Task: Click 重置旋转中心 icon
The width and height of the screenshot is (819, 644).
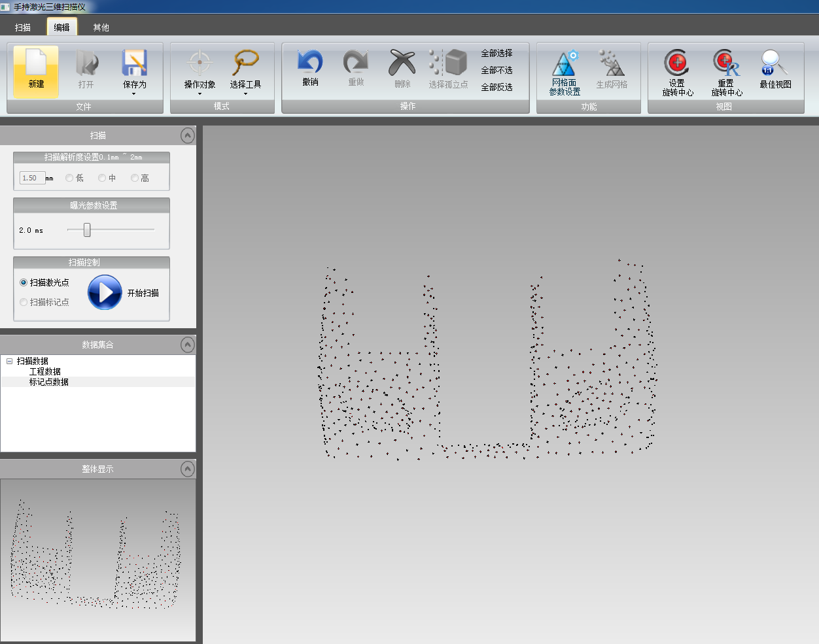Action: tap(726, 63)
